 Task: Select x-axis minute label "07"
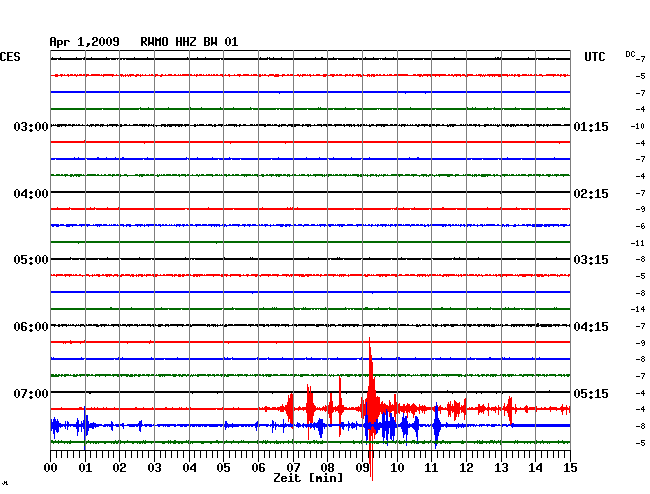pos(293,468)
